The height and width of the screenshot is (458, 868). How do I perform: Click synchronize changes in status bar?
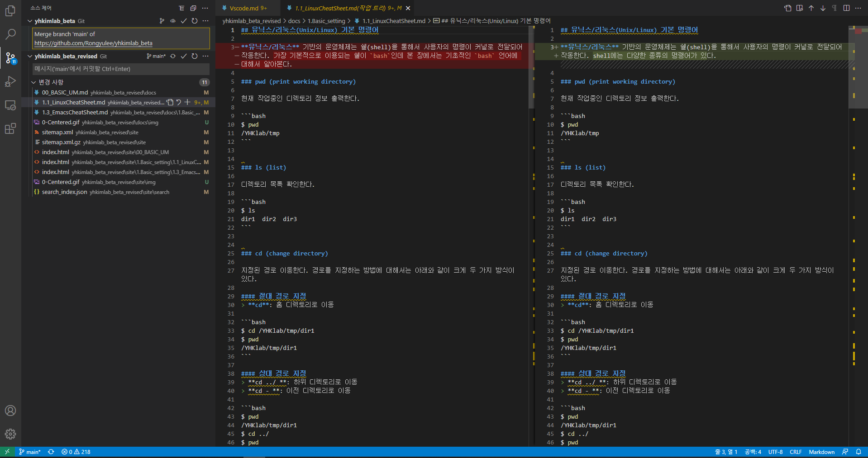51,452
